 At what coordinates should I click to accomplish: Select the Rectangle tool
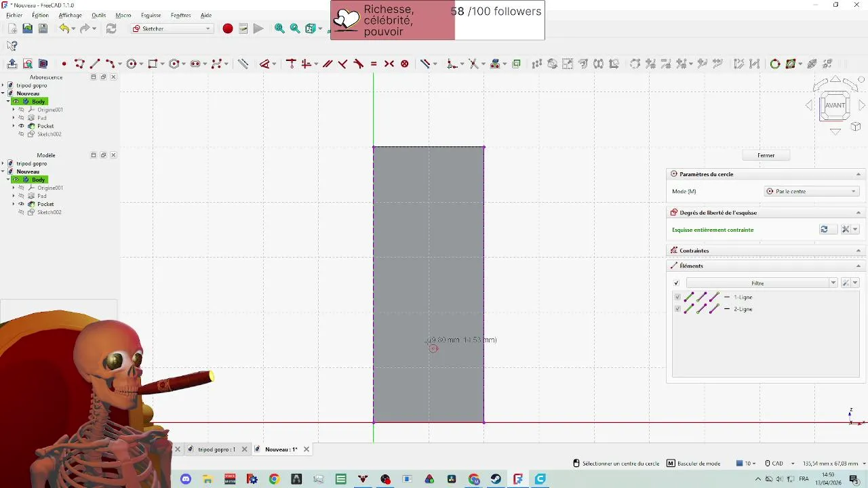pos(153,64)
